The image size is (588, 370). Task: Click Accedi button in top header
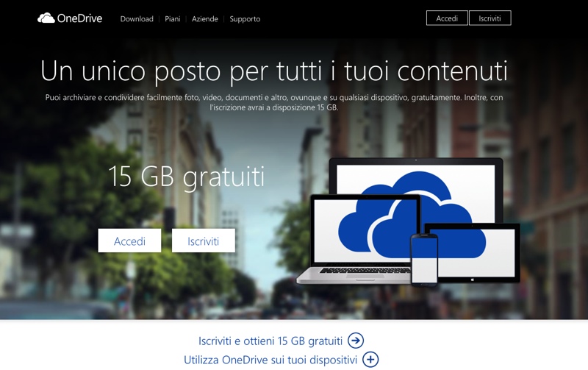[447, 18]
